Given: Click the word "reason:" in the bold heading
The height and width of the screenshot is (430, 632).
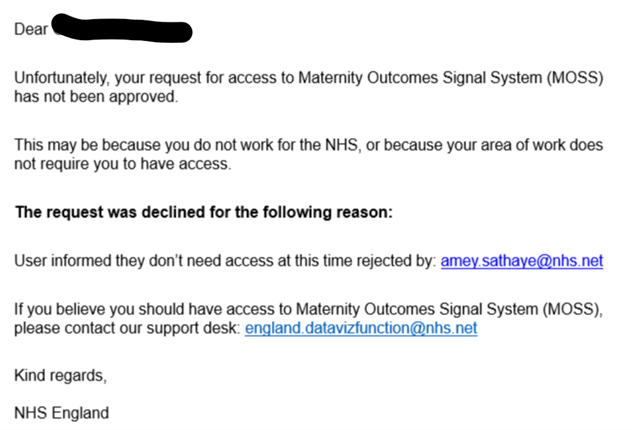Looking at the screenshot, I should pos(361,212).
